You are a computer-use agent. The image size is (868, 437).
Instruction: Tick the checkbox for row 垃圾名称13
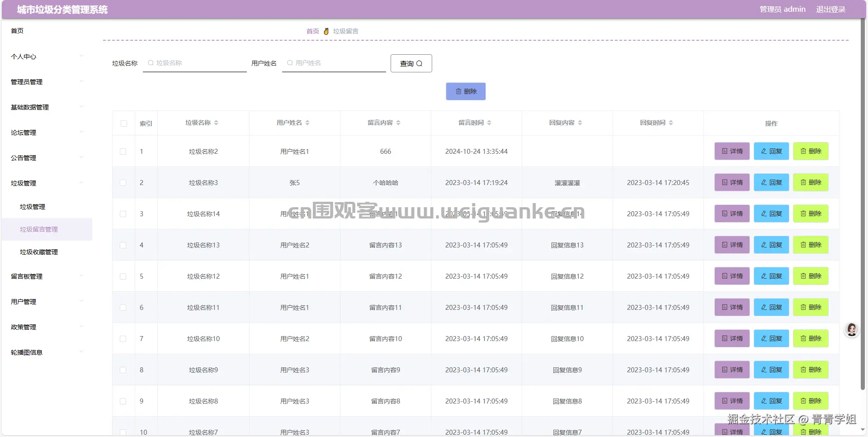click(123, 245)
